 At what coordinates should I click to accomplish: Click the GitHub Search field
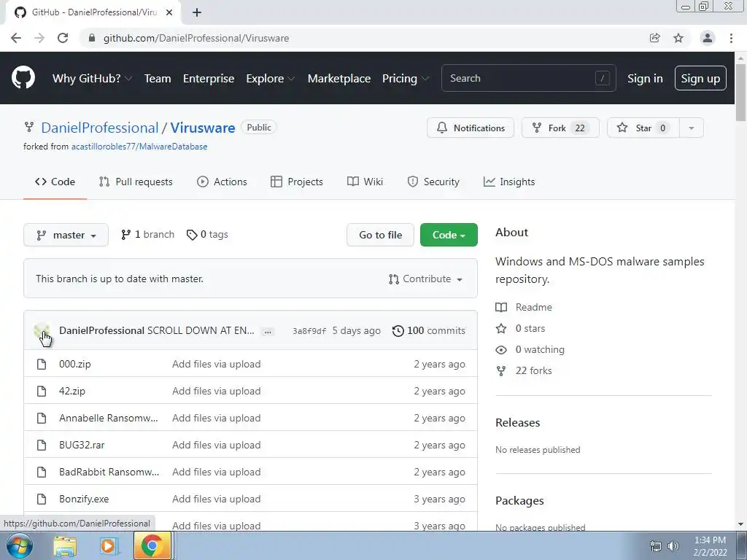(x=529, y=79)
